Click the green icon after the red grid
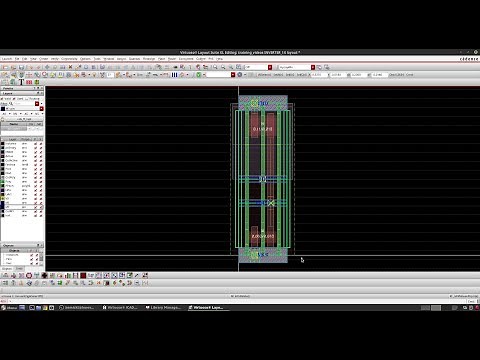The height and width of the screenshot is (360, 480). (x=37, y=82)
